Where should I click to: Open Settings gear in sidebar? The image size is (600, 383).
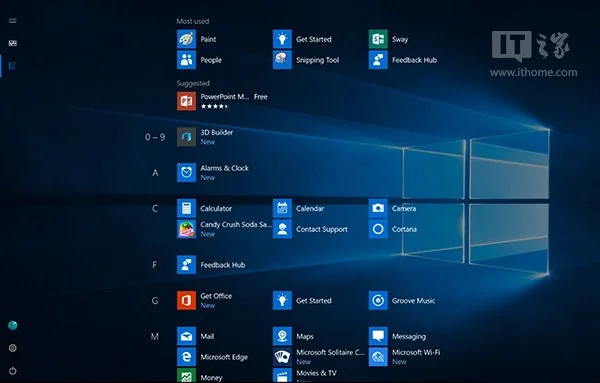(13, 348)
